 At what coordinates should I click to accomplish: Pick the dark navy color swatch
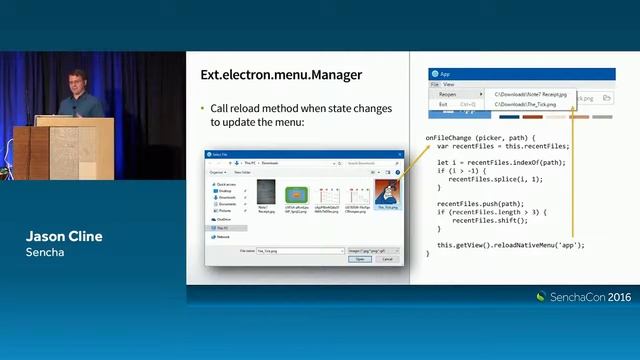click(x=509, y=117)
